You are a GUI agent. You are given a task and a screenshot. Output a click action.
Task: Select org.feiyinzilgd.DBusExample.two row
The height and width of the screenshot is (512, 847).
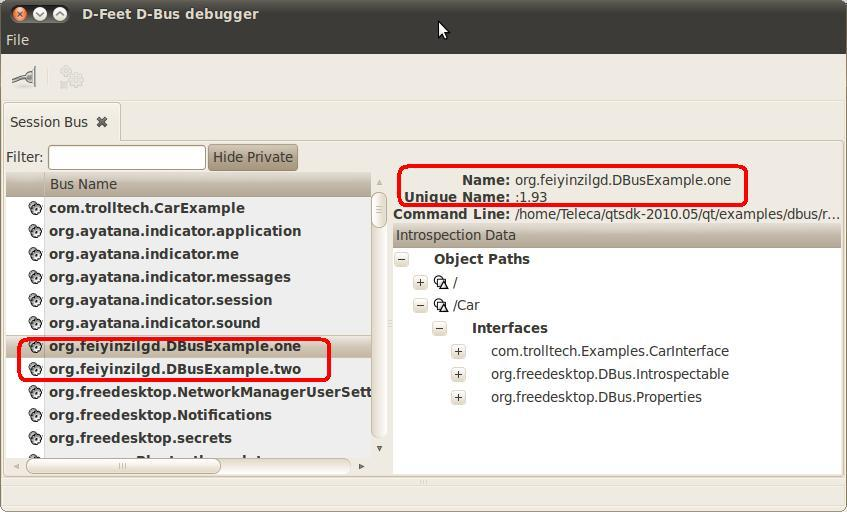tap(188, 369)
